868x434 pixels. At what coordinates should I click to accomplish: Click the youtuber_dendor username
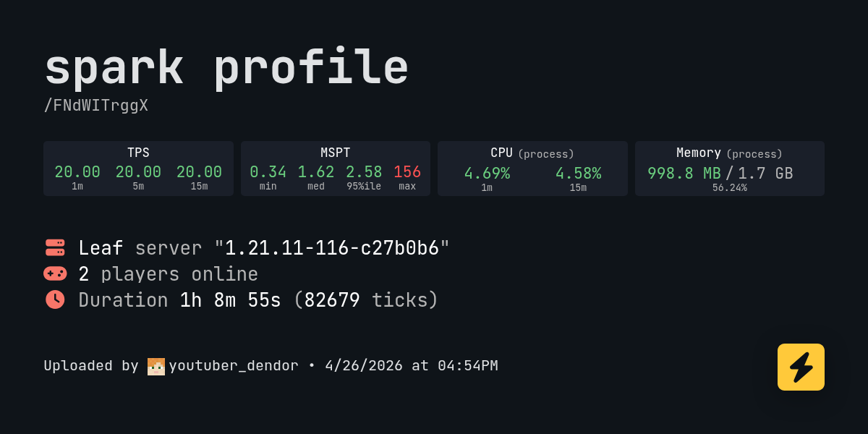tap(234, 366)
